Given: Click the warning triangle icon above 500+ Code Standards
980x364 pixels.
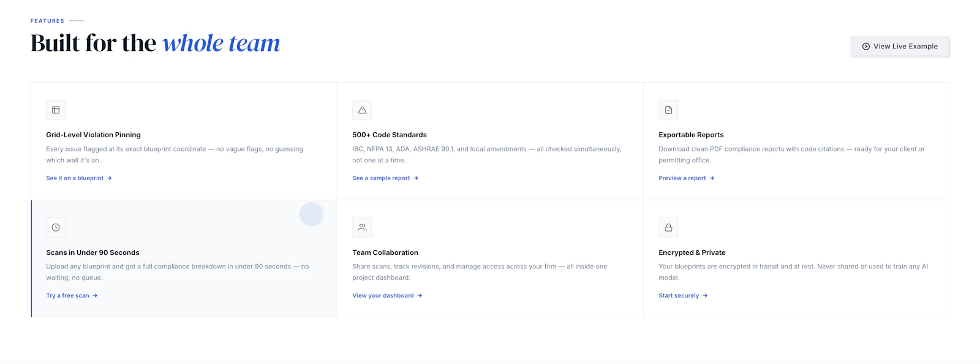Looking at the screenshot, I should pyautogui.click(x=362, y=110).
